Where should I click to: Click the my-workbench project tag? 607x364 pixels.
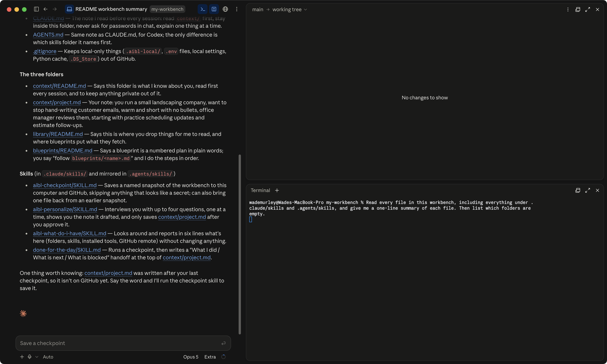tap(167, 9)
